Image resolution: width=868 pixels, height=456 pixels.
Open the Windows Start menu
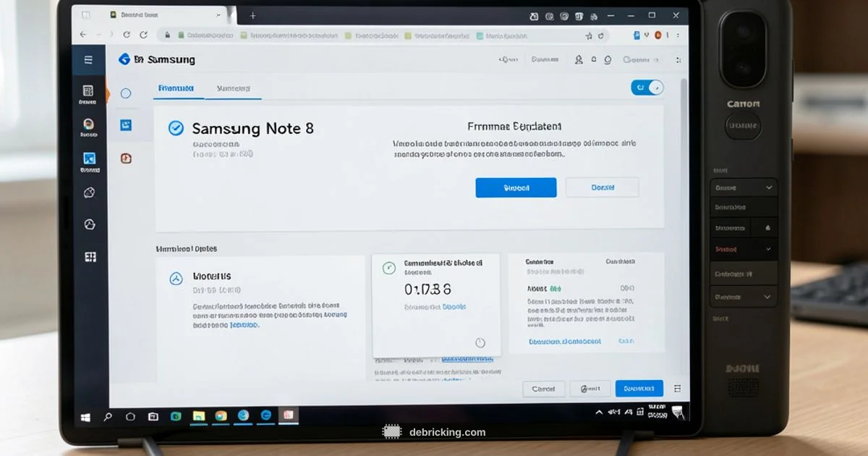coord(86,417)
